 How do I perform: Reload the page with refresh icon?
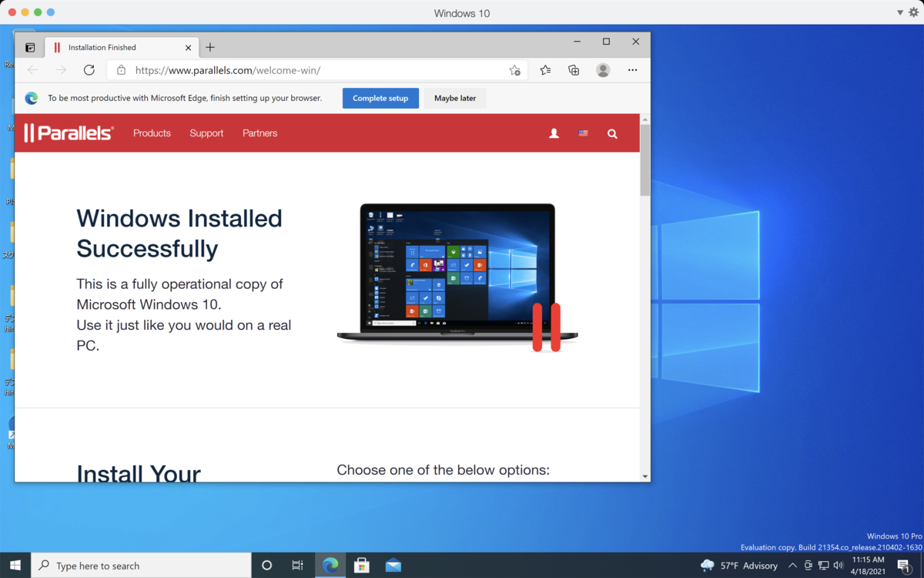pyautogui.click(x=89, y=70)
